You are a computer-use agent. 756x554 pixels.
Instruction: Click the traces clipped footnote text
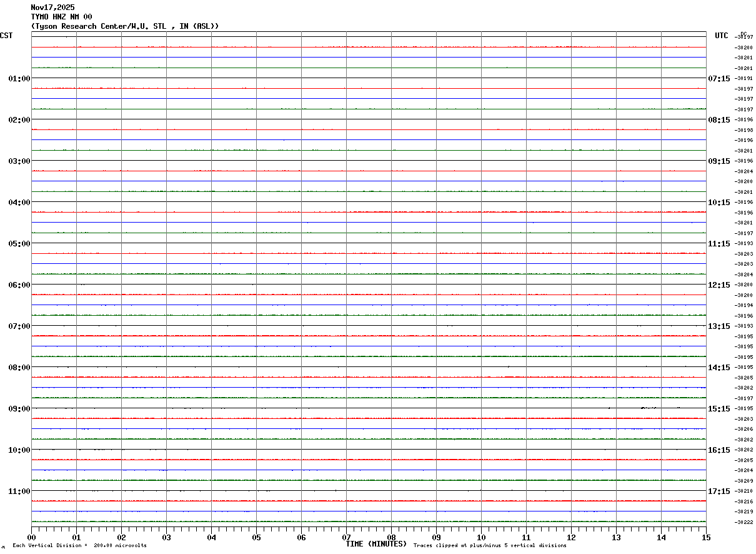point(490,545)
